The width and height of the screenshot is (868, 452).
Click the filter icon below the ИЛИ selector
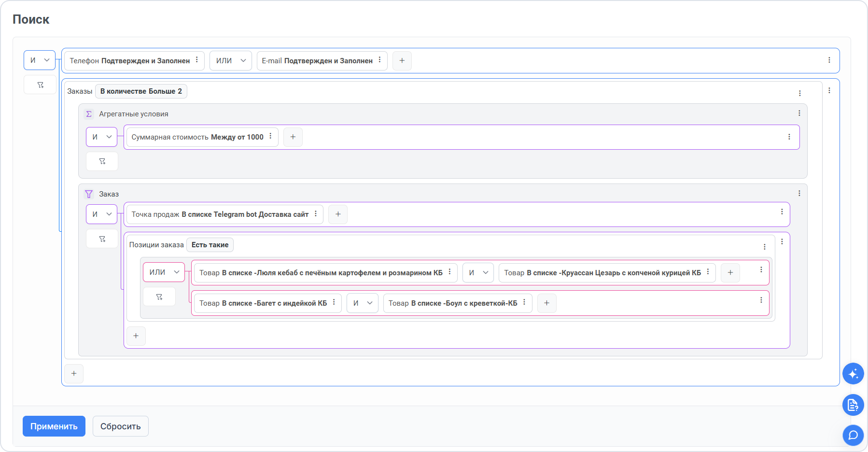click(159, 297)
